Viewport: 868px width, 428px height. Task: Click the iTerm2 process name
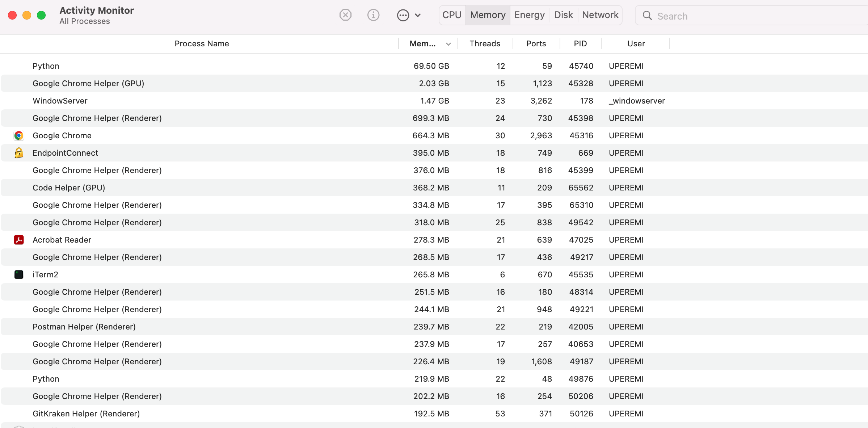pos(45,275)
